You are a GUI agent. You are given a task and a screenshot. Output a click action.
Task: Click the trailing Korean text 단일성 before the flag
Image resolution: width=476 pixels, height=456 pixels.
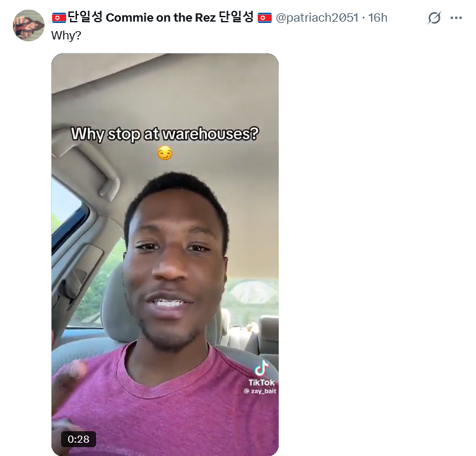click(x=236, y=17)
